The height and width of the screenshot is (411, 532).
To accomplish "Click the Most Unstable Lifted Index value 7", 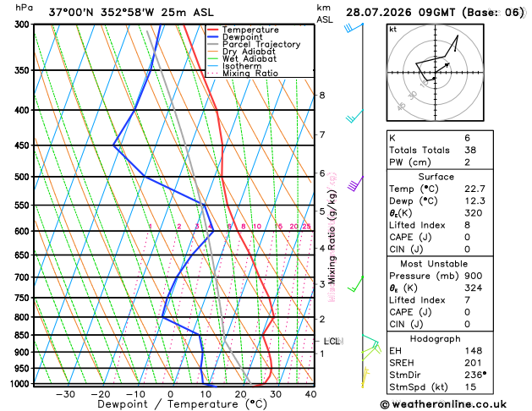I will click(x=468, y=300).
